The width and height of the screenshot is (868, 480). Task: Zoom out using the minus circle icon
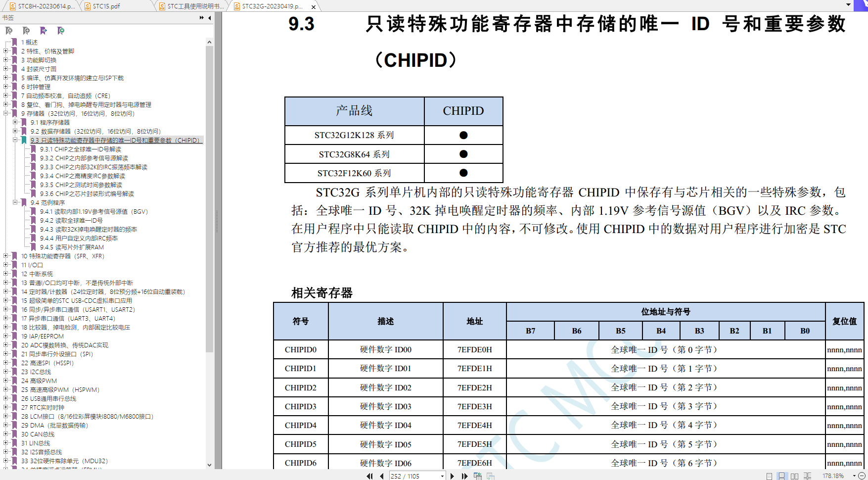point(862,476)
